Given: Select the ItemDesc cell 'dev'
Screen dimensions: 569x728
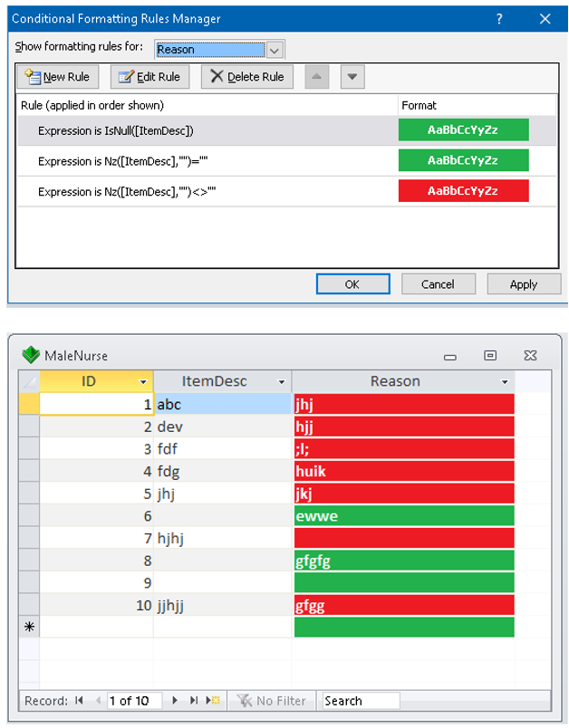Looking at the screenshot, I should point(223,426).
